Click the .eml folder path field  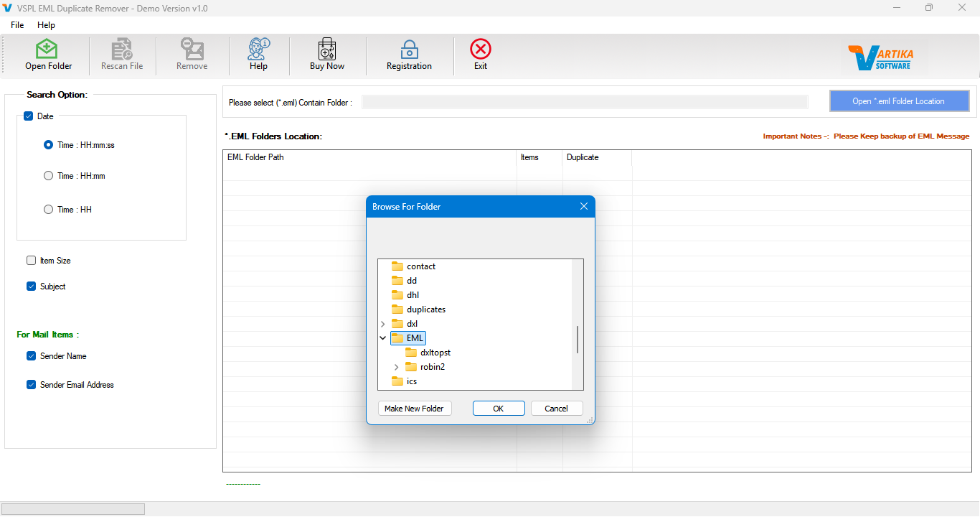[585, 102]
